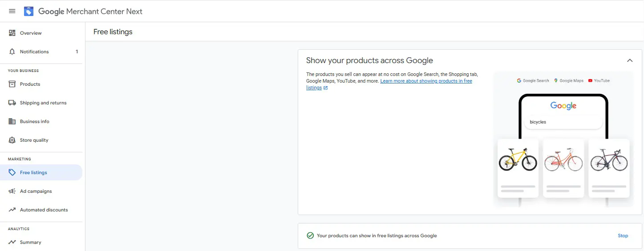Click the Google Merchant Center Next title
Image resolution: width=644 pixels, height=251 pixels.
(x=90, y=12)
